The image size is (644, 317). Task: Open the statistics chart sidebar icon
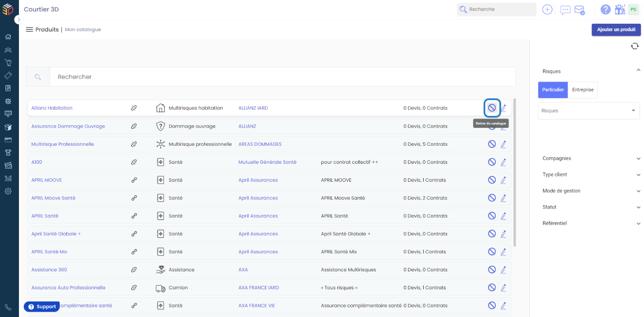[8, 178]
